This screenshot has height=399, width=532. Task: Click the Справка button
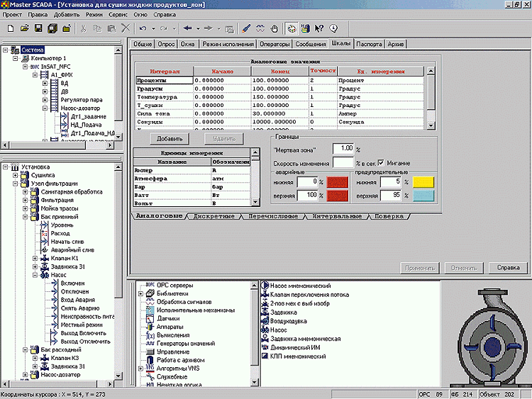pyautogui.click(x=509, y=267)
